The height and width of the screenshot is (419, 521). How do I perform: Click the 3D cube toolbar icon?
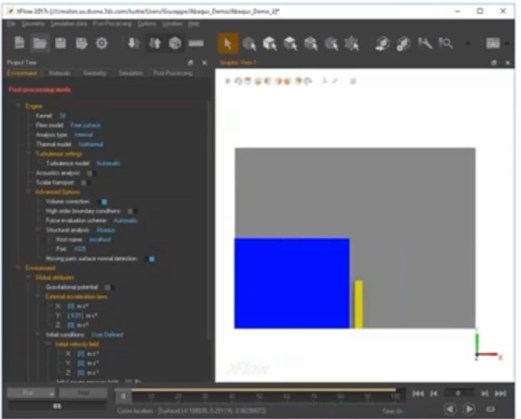[x=175, y=43]
